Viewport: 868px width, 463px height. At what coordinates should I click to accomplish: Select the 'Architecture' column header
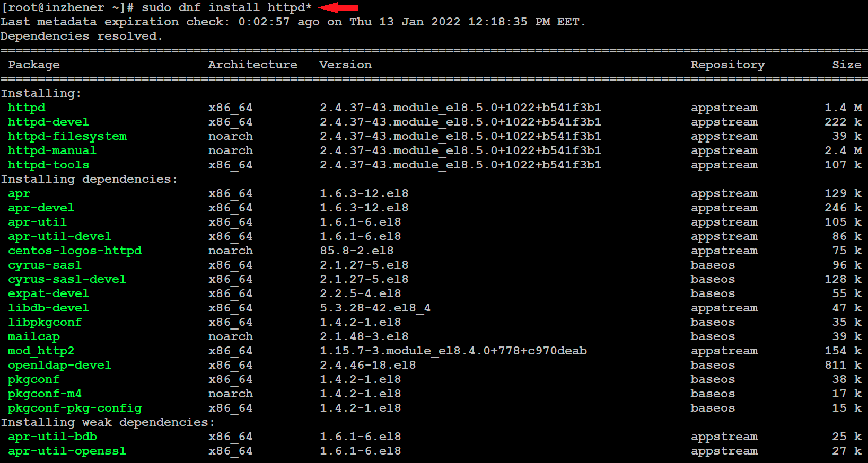point(252,65)
